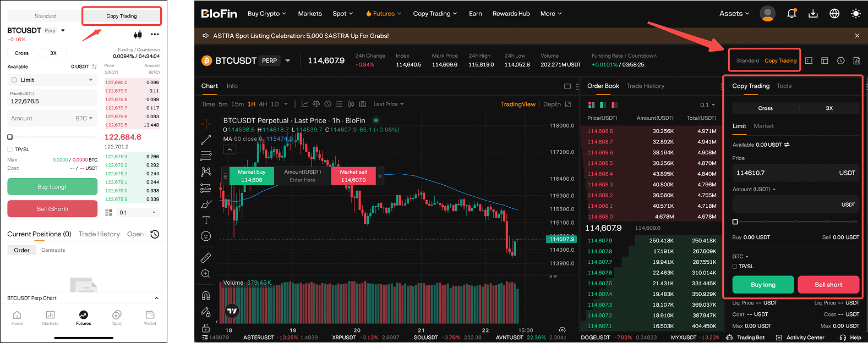Expand the Futures navigation dropdown
This screenshot has height=343, width=868.
click(383, 14)
